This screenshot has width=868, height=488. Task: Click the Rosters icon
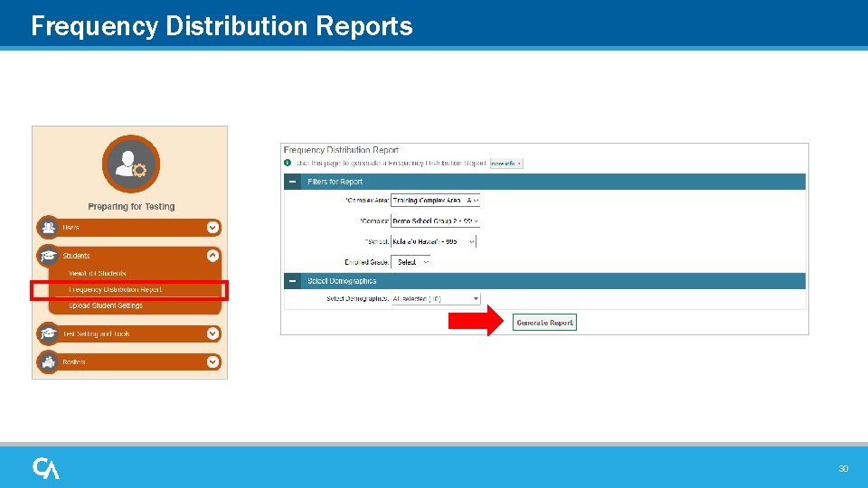pyautogui.click(x=49, y=361)
